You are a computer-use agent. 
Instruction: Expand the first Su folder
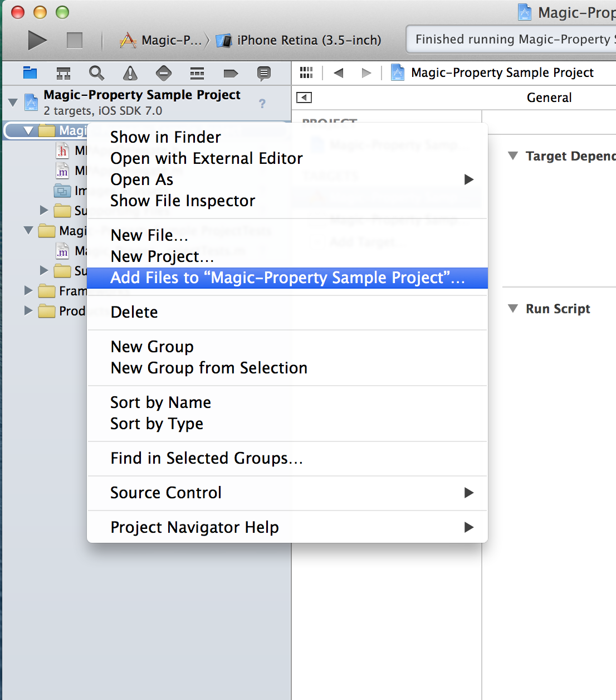point(44,210)
